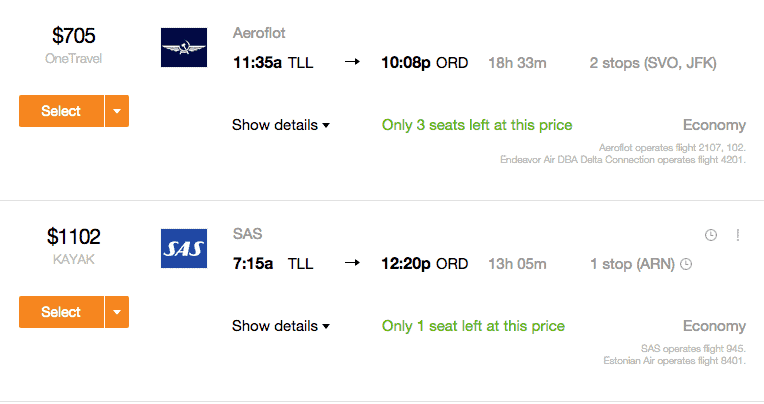The height and width of the screenshot is (404, 764).
Task: Click the clock icon beside 1 stop (ARN)
Action: tap(686, 264)
